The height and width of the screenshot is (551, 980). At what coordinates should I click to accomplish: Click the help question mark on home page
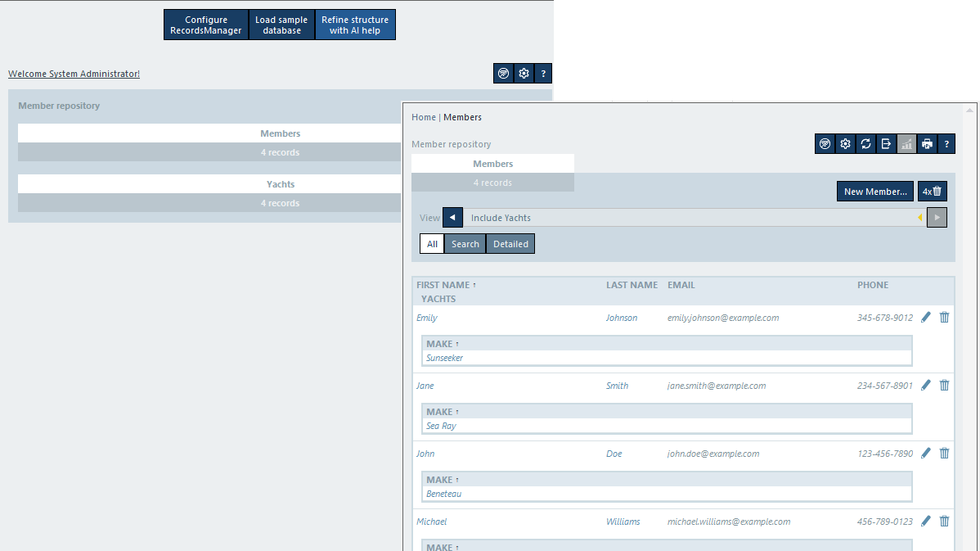[544, 74]
